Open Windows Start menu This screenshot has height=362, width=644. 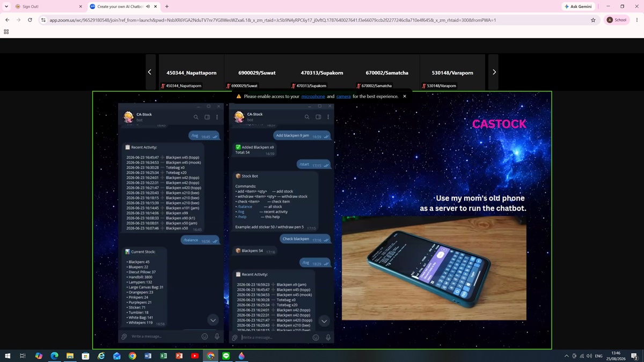pyautogui.click(x=8, y=356)
